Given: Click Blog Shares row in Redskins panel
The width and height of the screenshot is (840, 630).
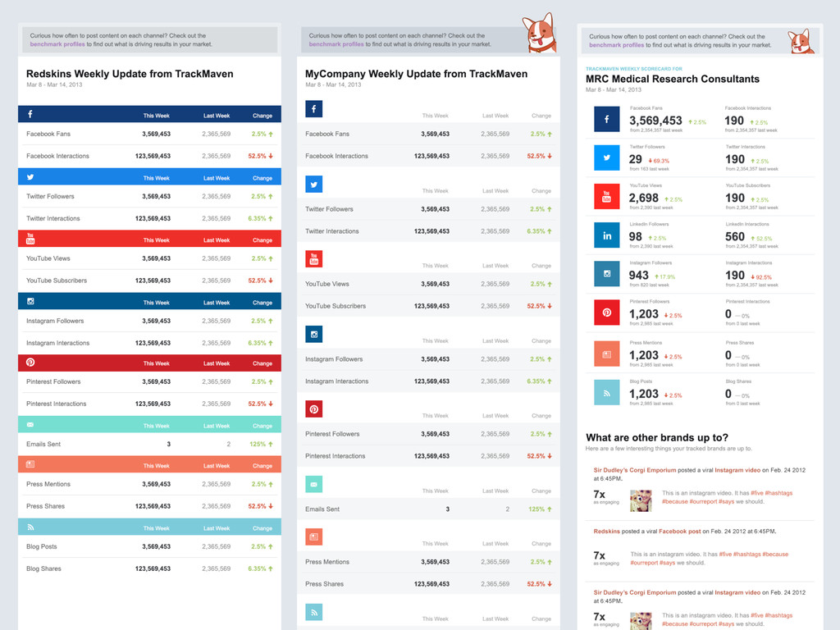Looking at the screenshot, I should point(149,568).
